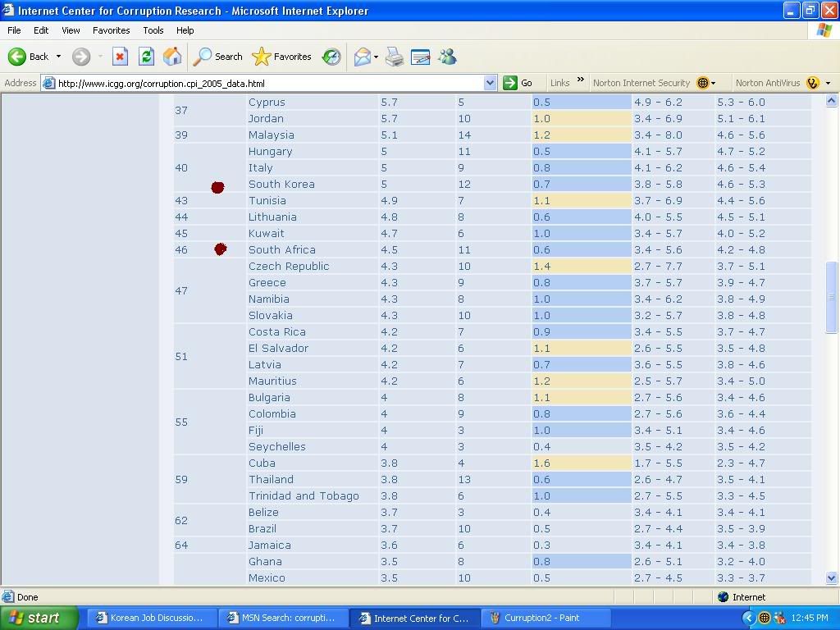This screenshot has height=630, width=840.
Task: Expand the Norton Internet Security dropdown
Action: click(713, 83)
